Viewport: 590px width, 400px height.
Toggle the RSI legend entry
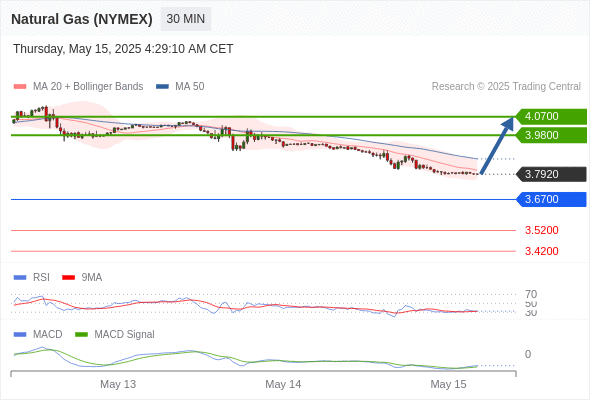[32, 277]
